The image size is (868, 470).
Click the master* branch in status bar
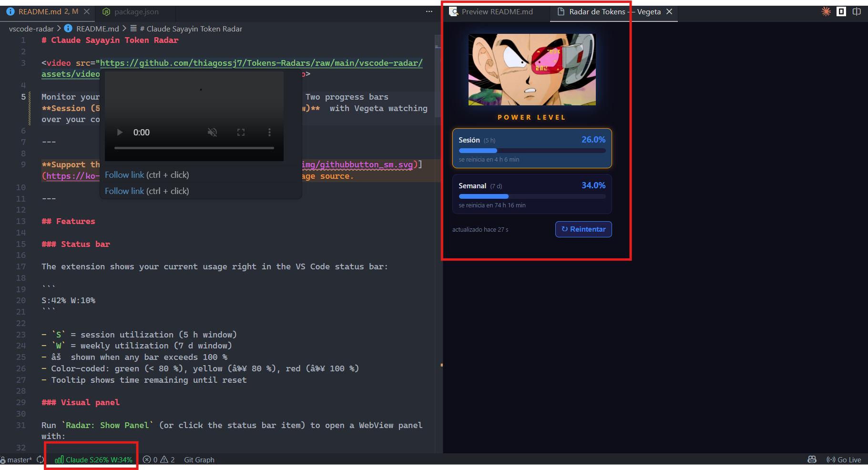[17, 460]
